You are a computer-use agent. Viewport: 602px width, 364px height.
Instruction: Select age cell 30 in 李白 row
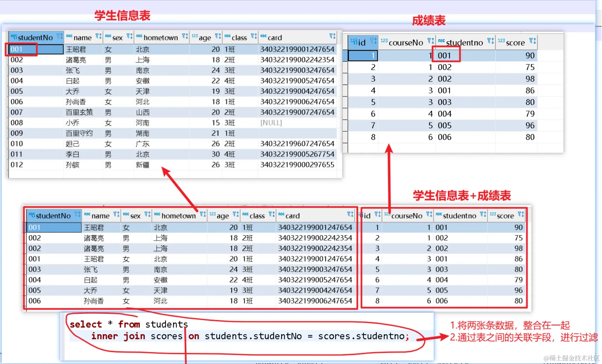pos(216,154)
